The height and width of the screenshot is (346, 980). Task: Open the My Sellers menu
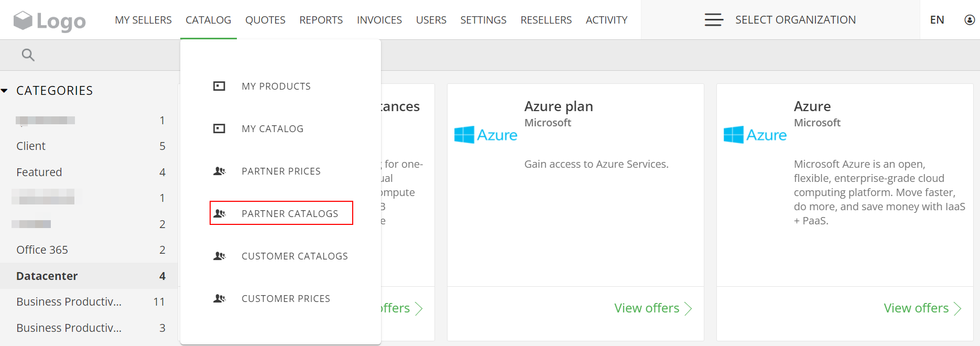pos(143,20)
